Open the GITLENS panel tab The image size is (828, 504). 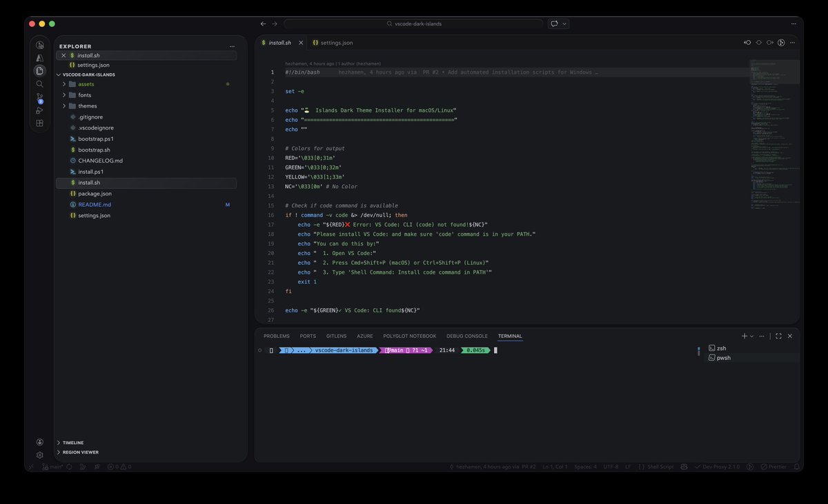click(337, 336)
